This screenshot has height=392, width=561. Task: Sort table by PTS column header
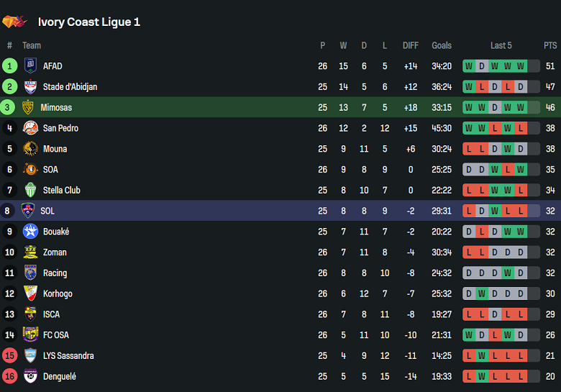(550, 45)
